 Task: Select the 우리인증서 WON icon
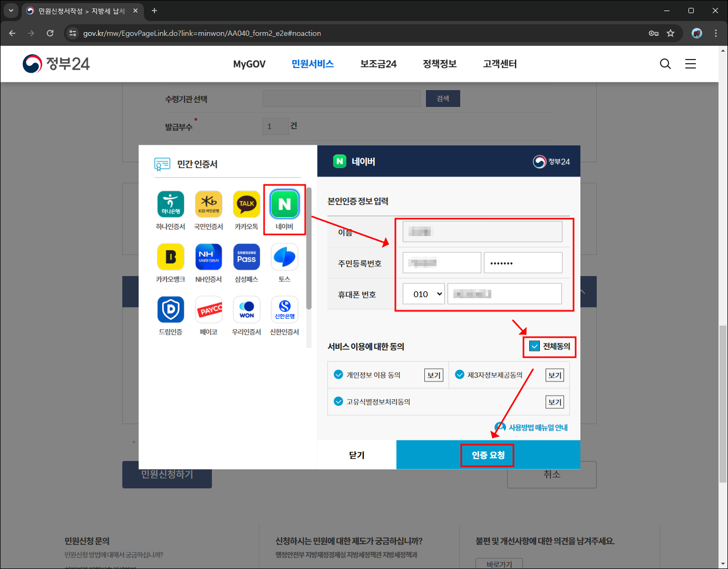(247, 309)
